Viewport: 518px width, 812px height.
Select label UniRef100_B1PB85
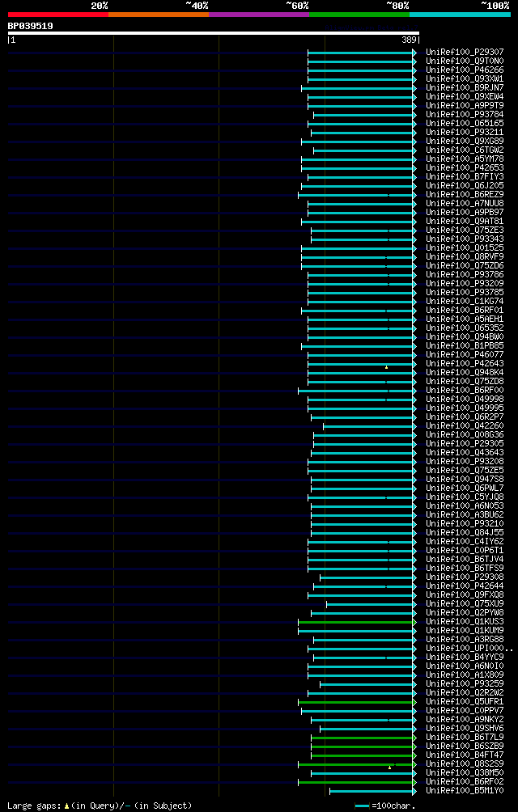coord(465,346)
